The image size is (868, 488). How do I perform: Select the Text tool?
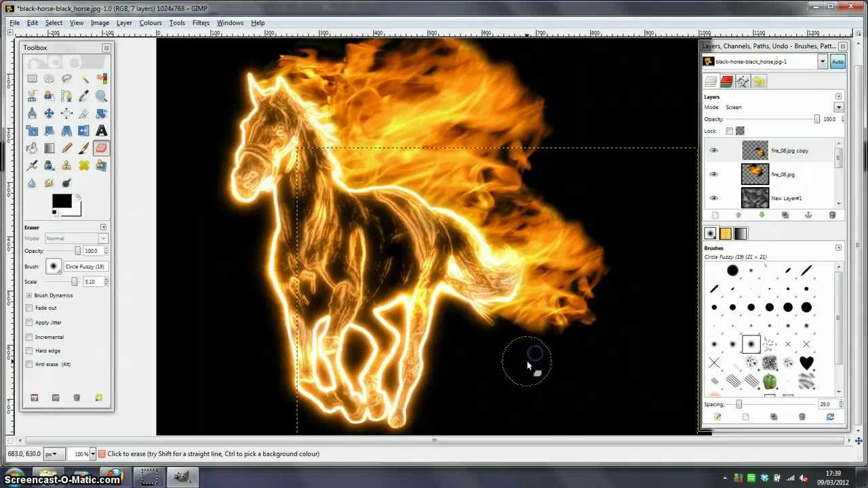tap(100, 131)
